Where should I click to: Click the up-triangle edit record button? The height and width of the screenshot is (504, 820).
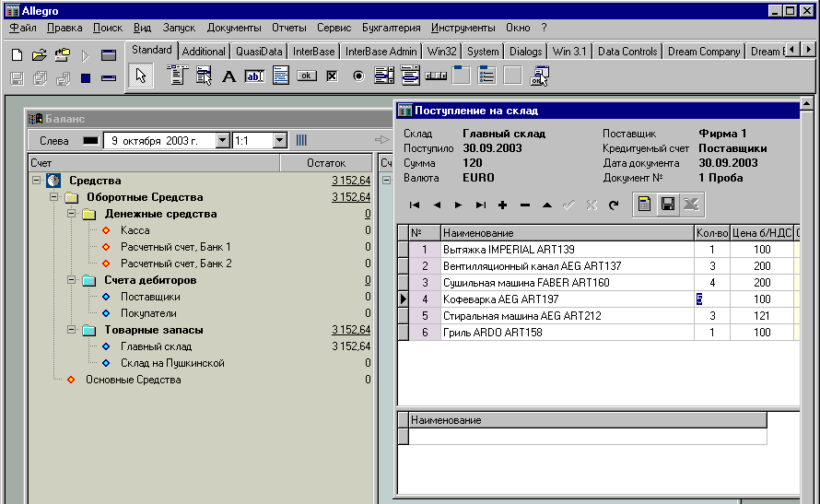547,205
